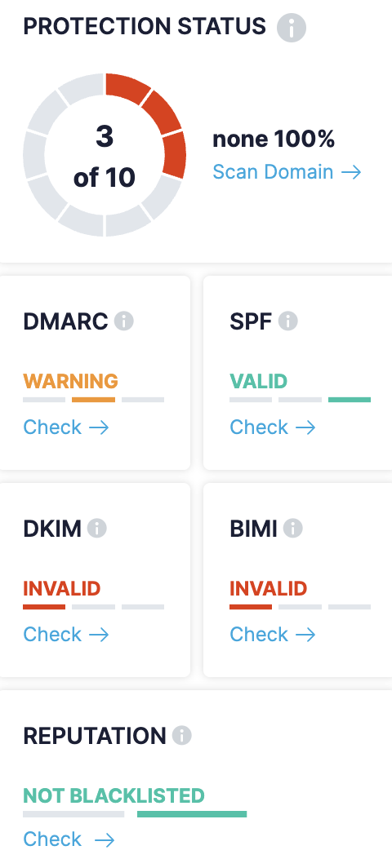Click the DKIM info icon
The image size is (392, 868).
[x=97, y=528]
